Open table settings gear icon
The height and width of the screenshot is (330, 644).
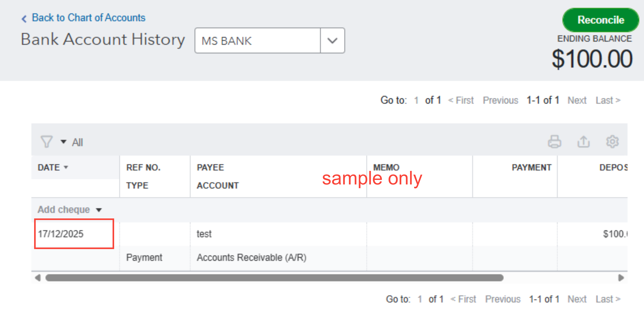(x=612, y=142)
